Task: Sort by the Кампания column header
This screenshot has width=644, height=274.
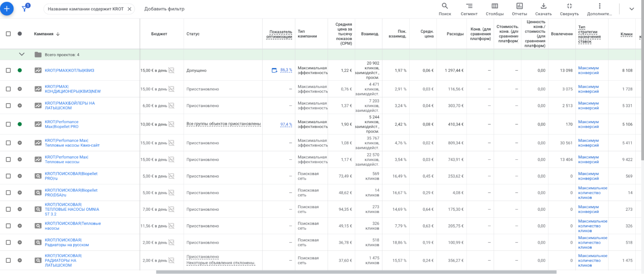Action: (44, 34)
